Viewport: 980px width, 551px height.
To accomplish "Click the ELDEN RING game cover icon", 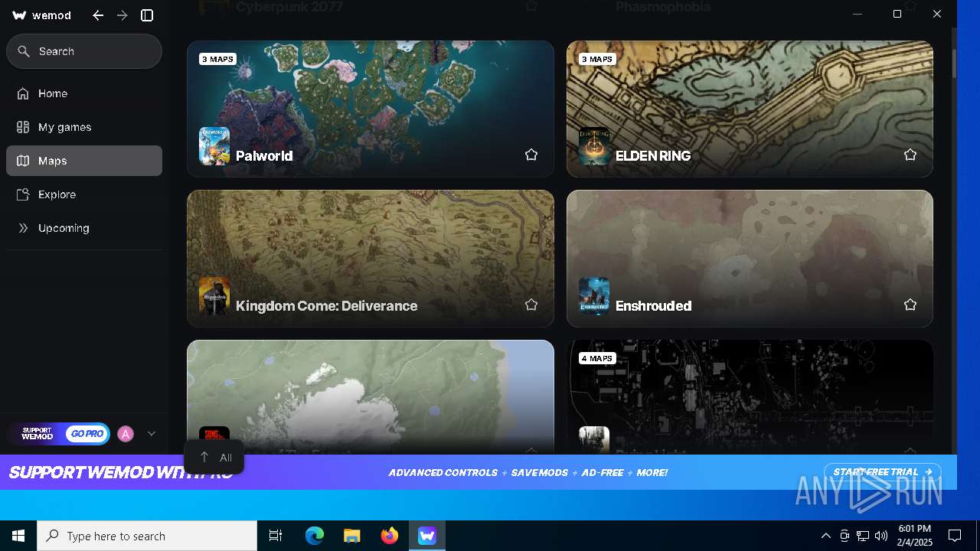I will (x=594, y=146).
